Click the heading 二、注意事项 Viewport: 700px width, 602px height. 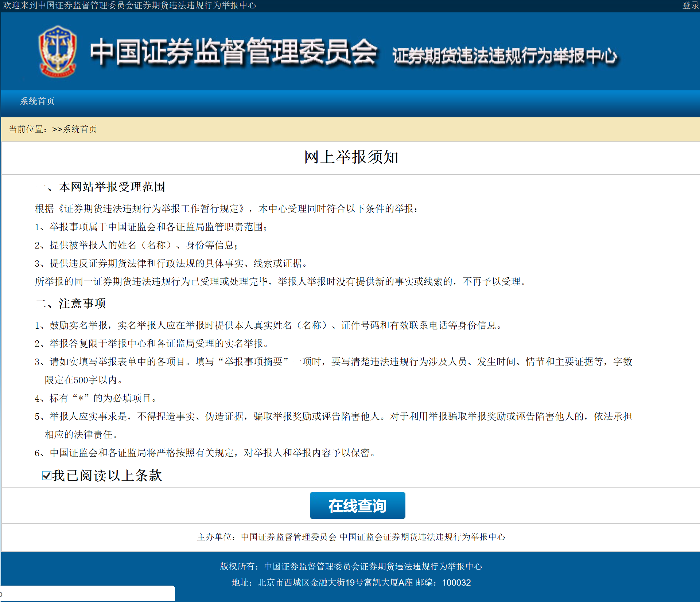tap(71, 304)
